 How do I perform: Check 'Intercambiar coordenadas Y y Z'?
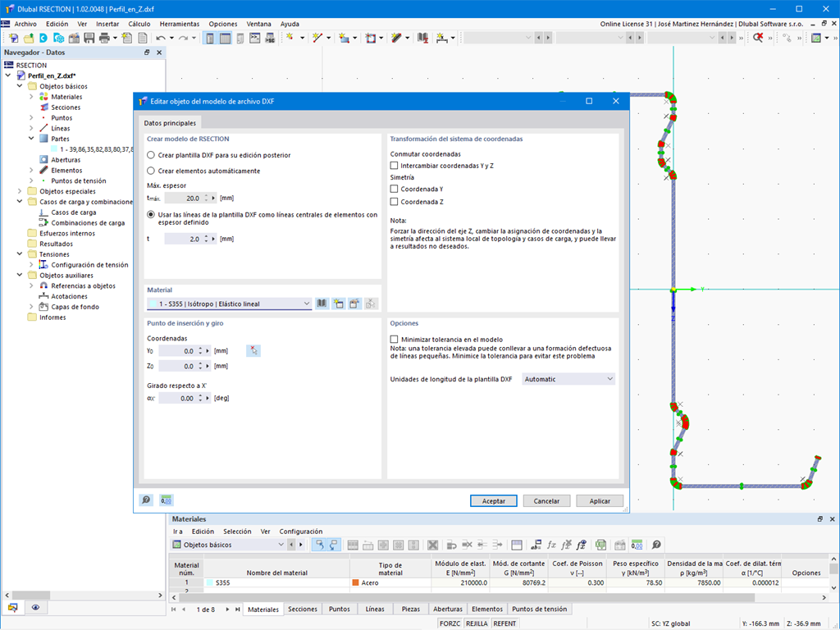point(395,166)
